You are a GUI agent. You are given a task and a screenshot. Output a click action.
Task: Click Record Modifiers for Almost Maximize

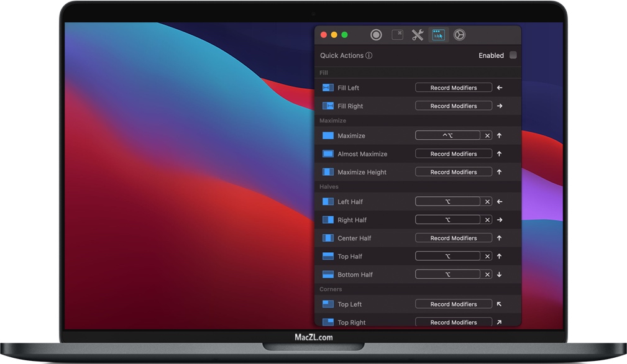pos(453,153)
